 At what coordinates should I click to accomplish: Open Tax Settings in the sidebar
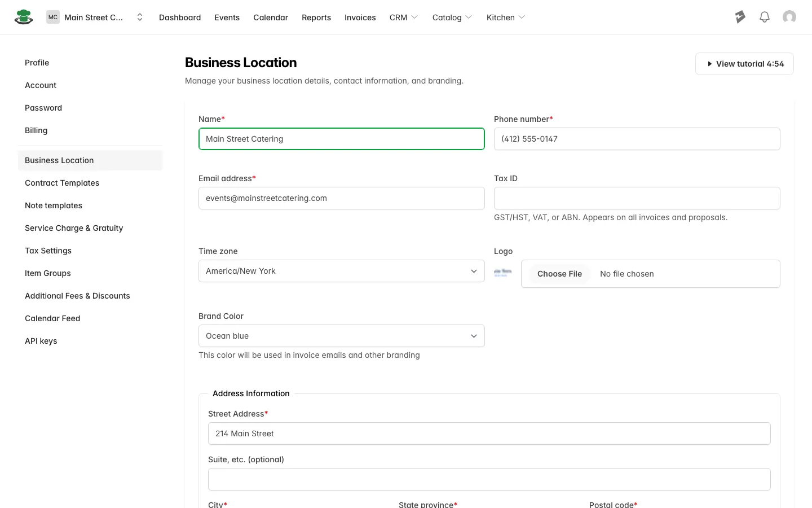(90, 251)
